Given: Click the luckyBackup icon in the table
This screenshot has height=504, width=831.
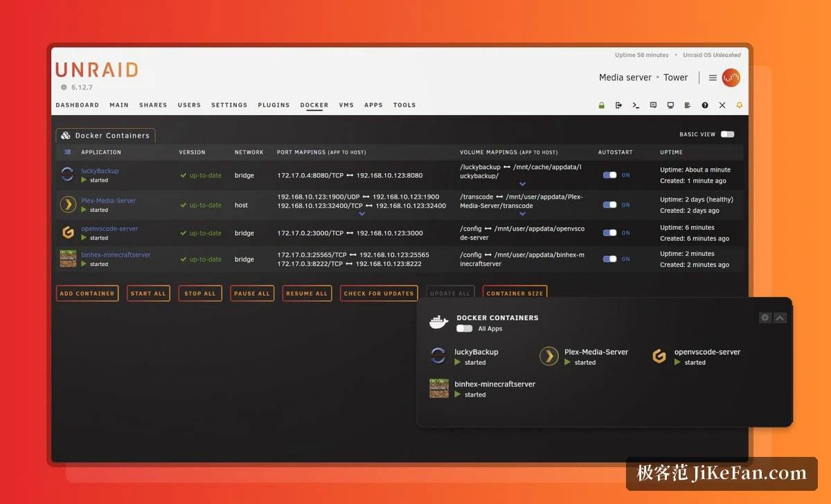Looking at the screenshot, I should 67,174.
